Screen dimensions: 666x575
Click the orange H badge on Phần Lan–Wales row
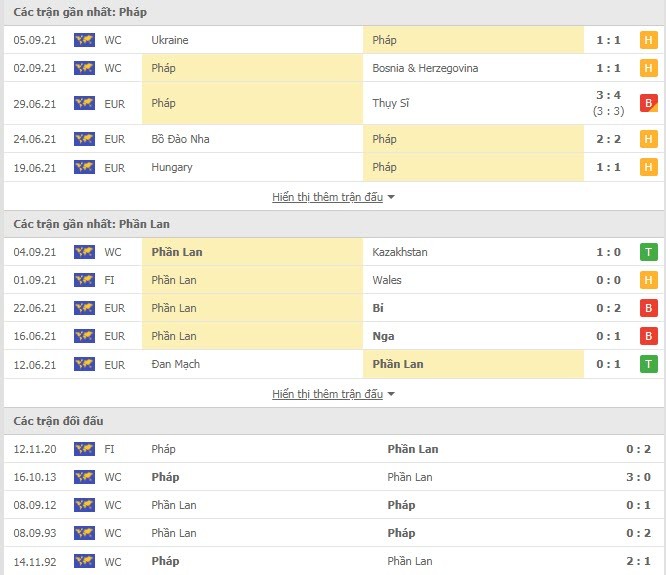pyautogui.click(x=648, y=280)
